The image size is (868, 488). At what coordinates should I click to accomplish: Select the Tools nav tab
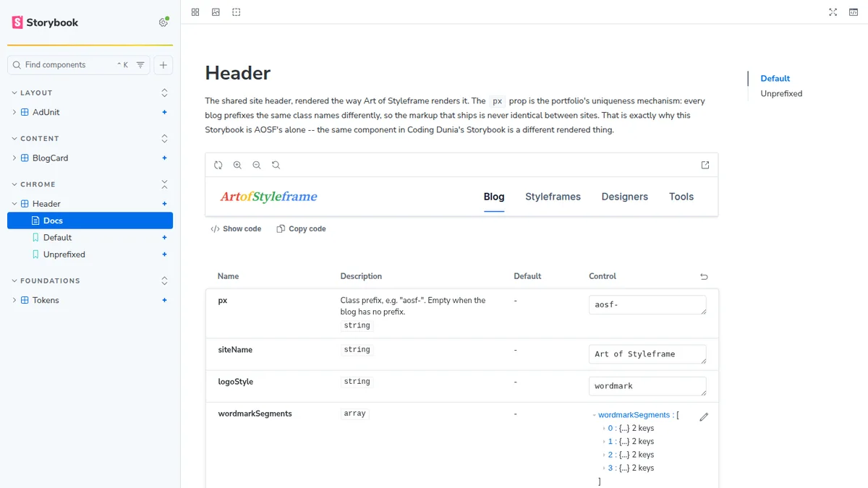click(681, 197)
